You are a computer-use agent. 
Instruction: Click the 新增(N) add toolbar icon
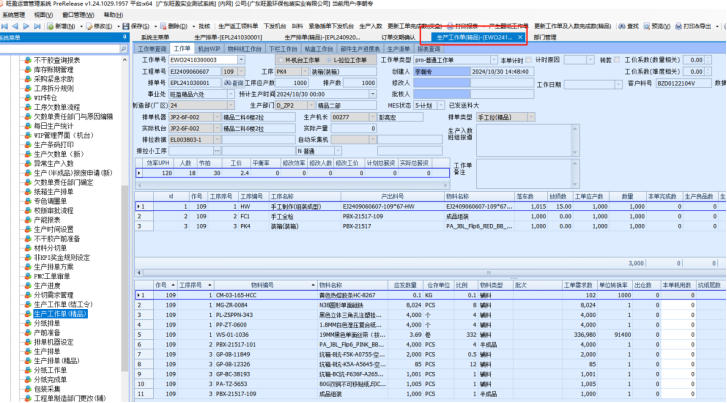tap(51, 26)
